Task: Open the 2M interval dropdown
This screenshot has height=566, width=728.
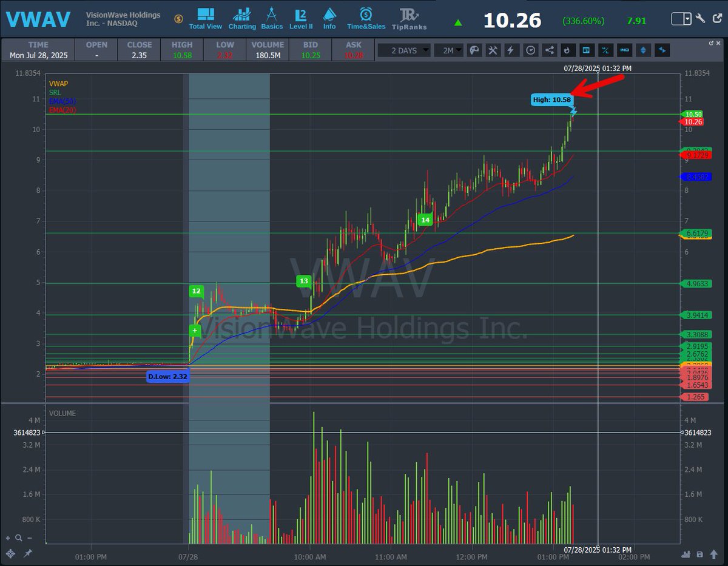Action: [449, 50]
